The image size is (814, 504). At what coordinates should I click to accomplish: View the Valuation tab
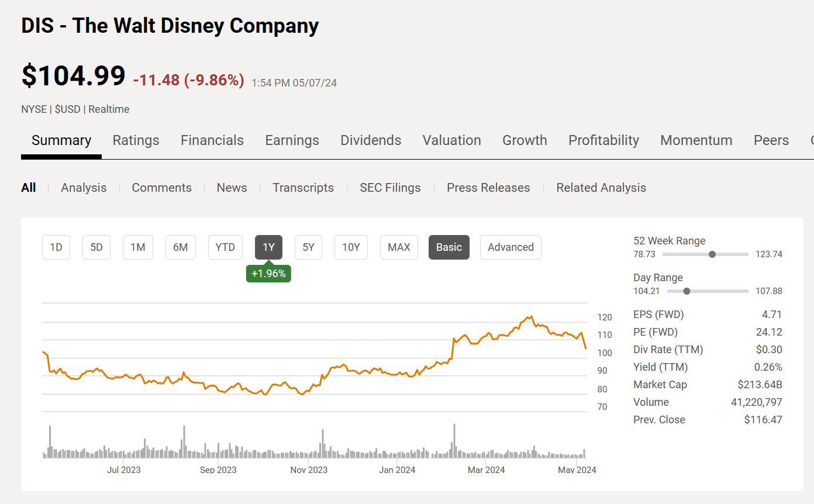click(x=452, y=140)
